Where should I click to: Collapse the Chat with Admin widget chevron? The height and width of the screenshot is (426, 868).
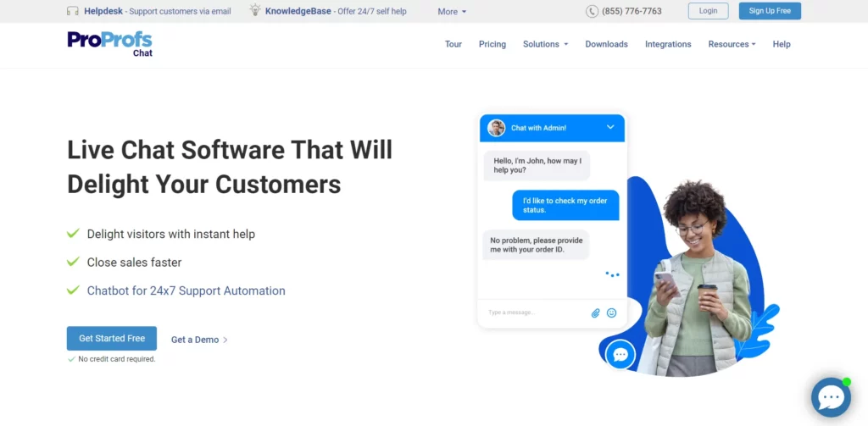click(610, 127)
